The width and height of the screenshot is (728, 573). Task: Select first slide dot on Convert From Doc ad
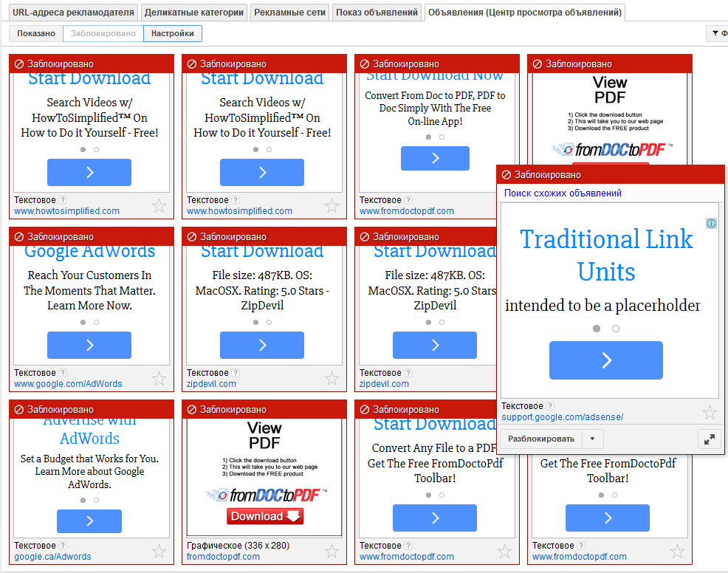click(428, 137)
